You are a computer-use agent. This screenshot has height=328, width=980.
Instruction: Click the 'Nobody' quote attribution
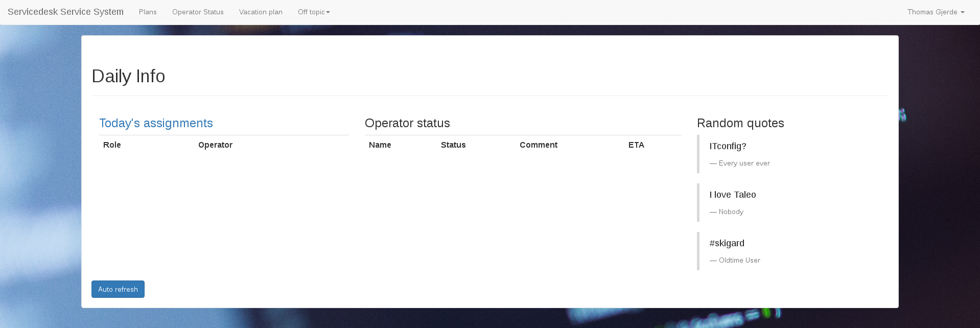727,212
